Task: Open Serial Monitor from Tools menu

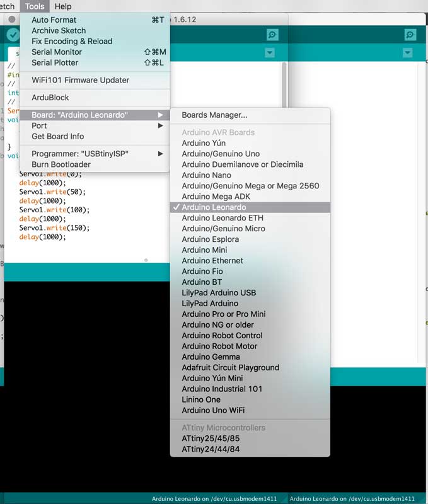Action: (x=95, y=52)
